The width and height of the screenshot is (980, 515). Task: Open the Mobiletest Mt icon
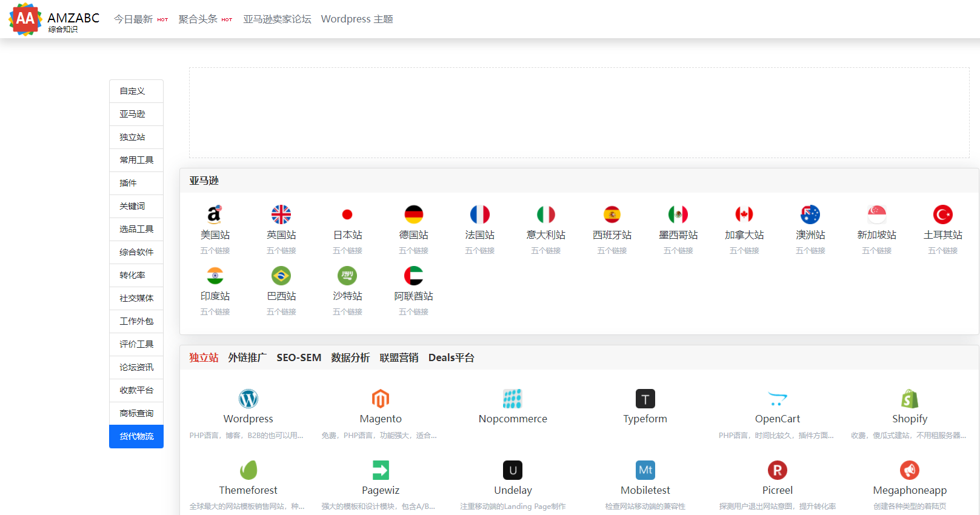click(x=645, y=470)
